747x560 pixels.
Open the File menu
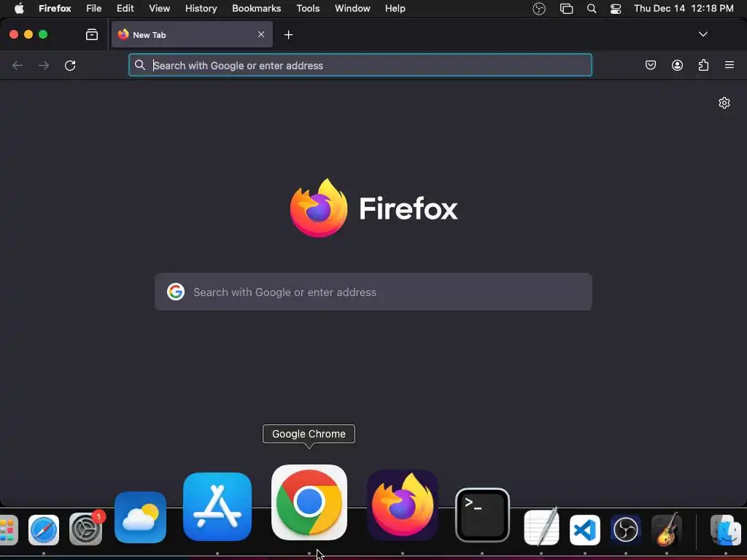point(94,9)
